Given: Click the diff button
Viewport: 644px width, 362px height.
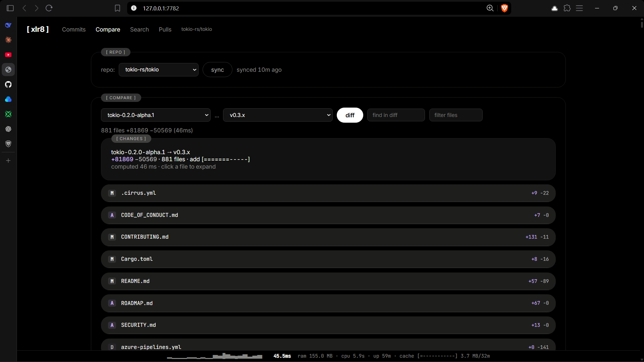Looking at the screenshot, I should pos(350,115).
